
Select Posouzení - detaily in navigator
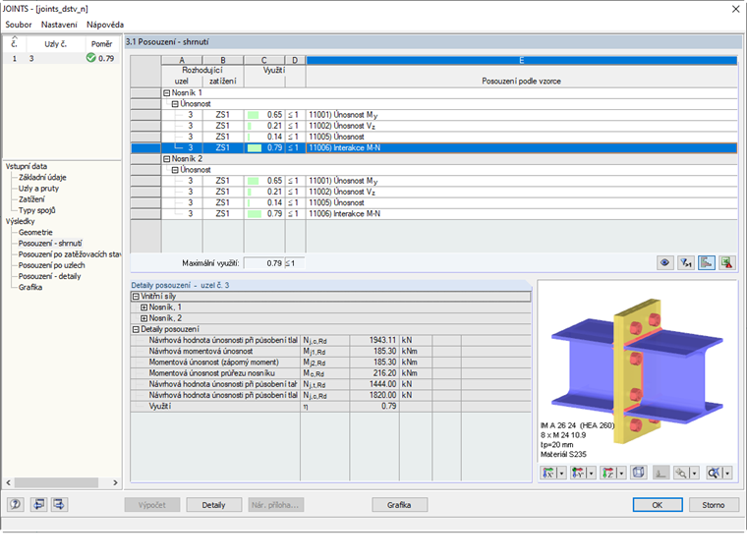point(49,276)
